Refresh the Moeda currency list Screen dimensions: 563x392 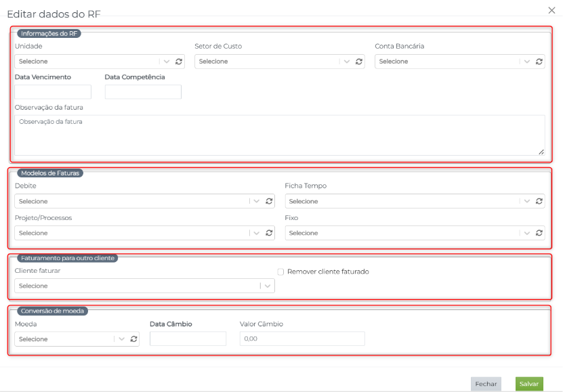click(x=133, y=339)
